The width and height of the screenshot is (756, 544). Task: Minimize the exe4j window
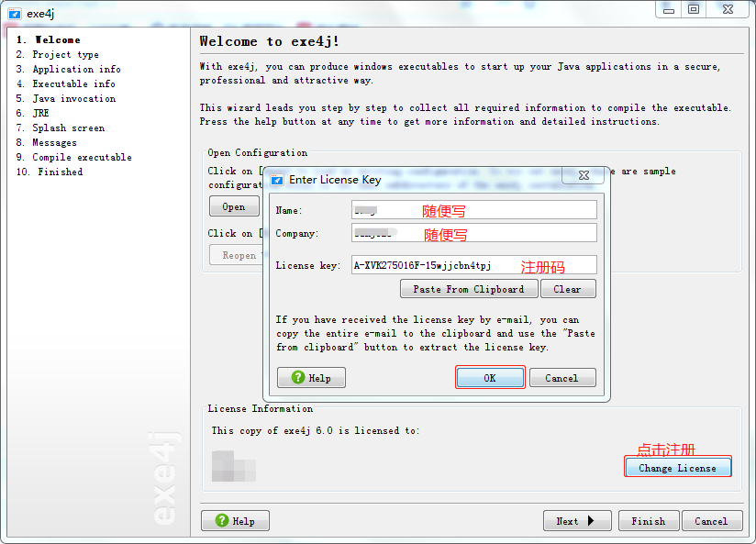(x=669, y=10)
